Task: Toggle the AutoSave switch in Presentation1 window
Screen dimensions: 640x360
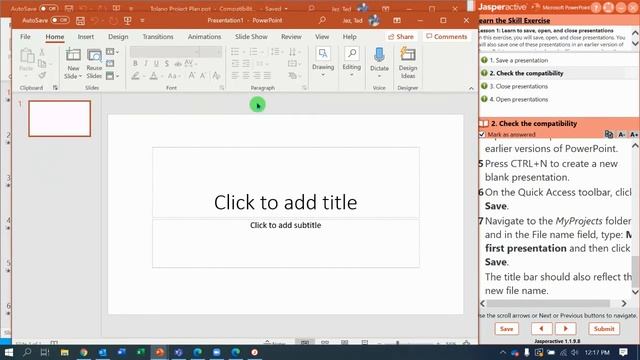Action: 60,20
